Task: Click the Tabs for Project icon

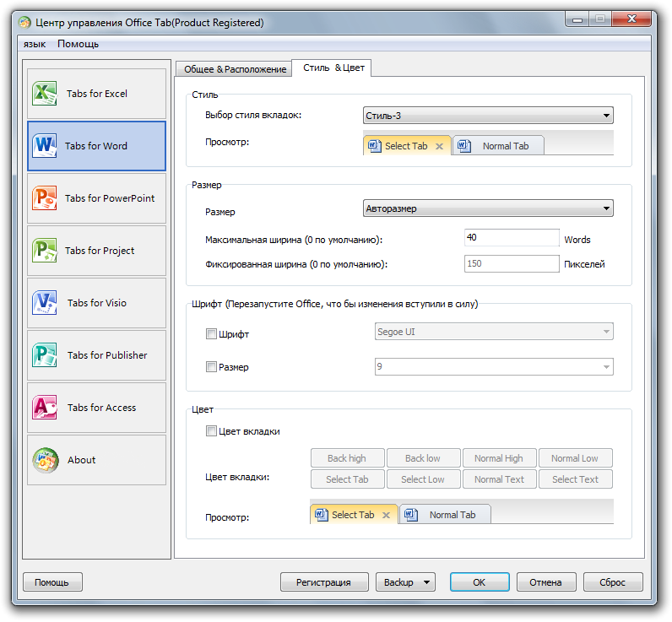Action: (45, 251)
